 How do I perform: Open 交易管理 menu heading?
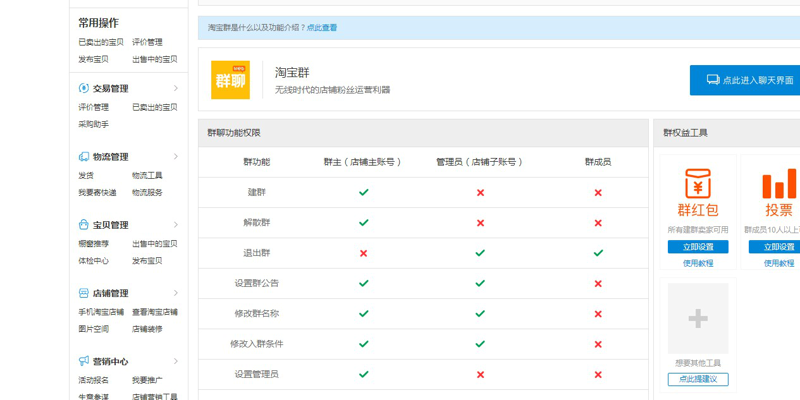click(110, 88)
